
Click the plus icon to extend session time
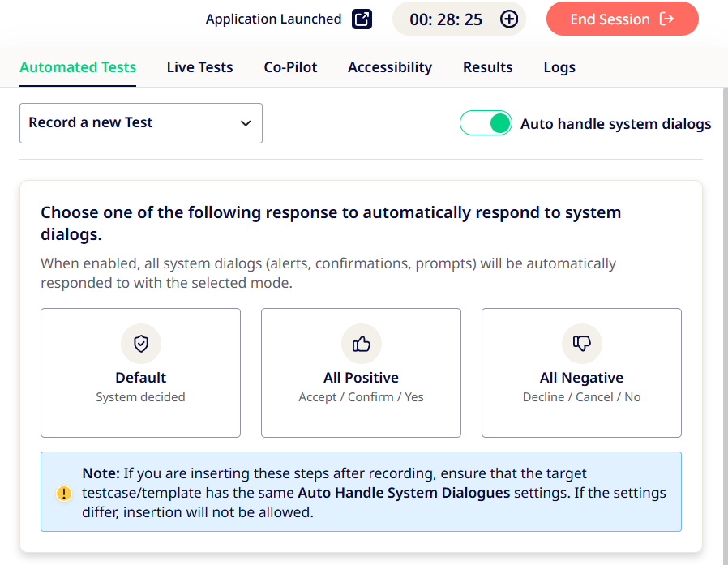pyautogui.click(x=509, y=19)
